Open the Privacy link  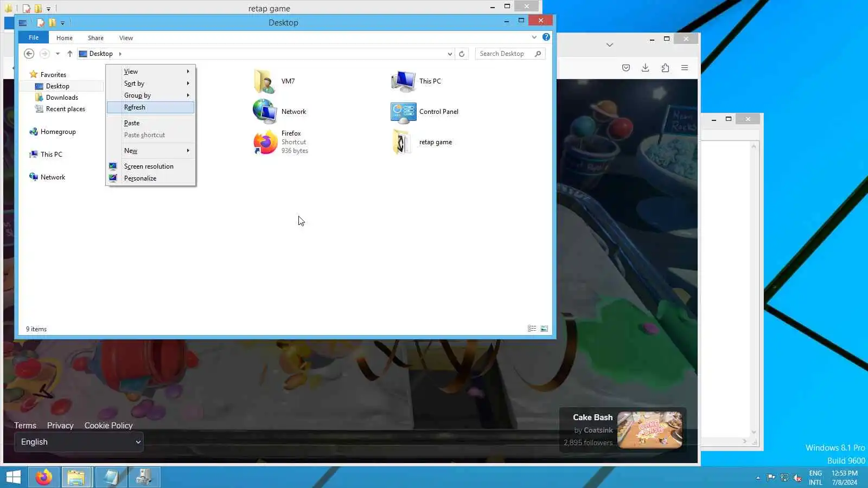[60, 426]
